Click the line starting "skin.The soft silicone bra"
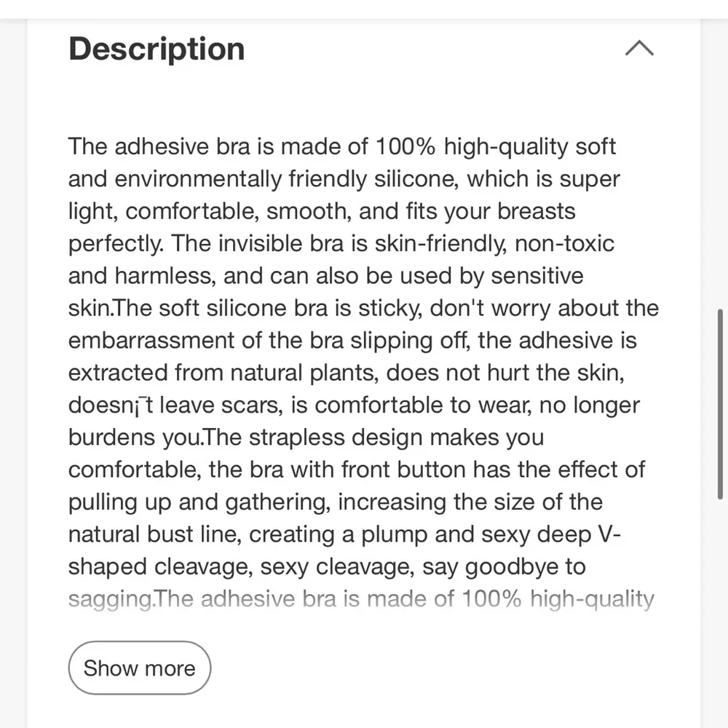 [363, 308]
